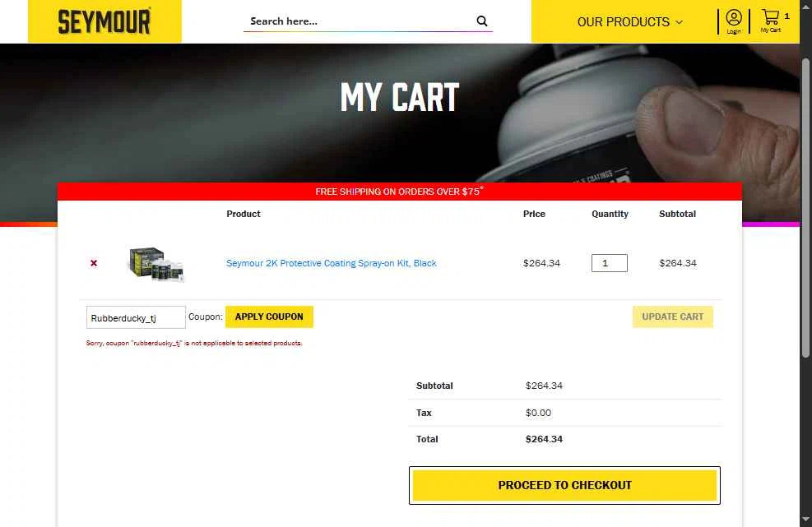Click the quantity field showing 1
This screenshot has height=527, width=812.
(609, 263)
